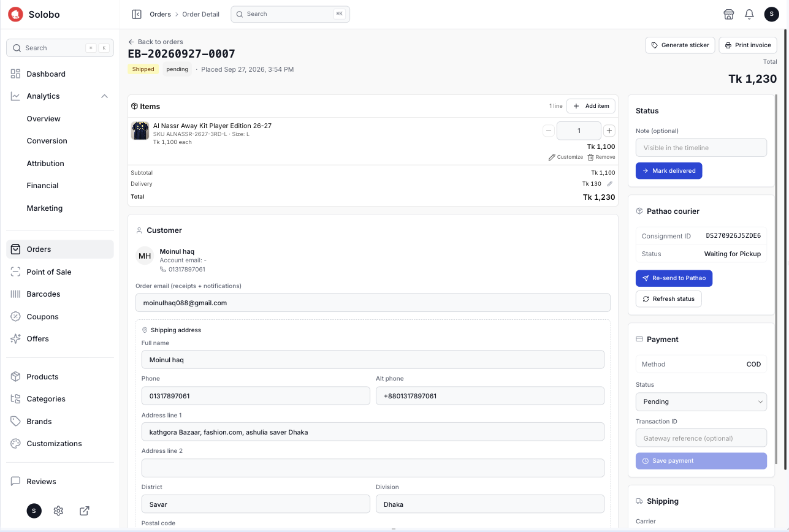
Task: Click Back to orders link
Action: 156,42
